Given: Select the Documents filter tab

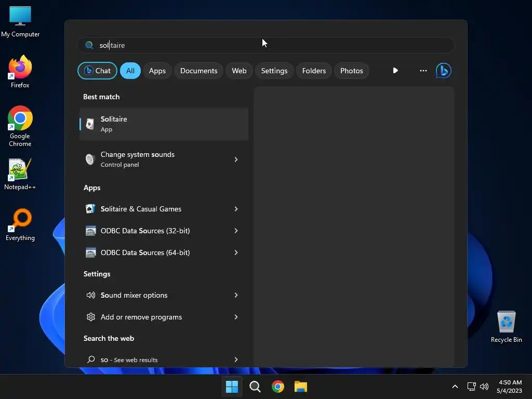Looking at the screenshot, I should pyautogui.click(x=198, y=71).
